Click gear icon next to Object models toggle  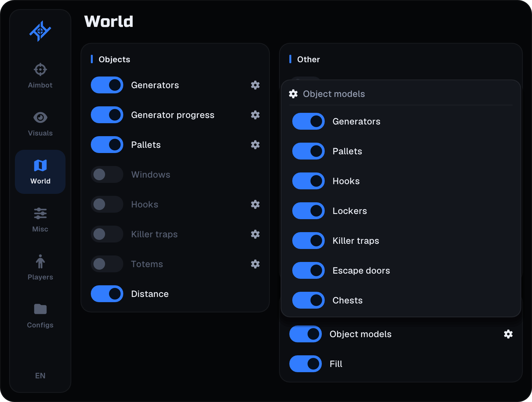(508, 334)
